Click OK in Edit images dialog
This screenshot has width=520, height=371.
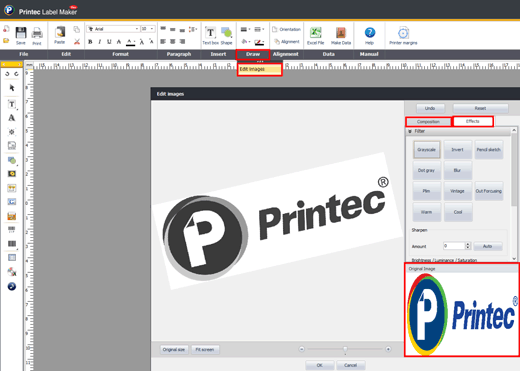tap(320, 365)
